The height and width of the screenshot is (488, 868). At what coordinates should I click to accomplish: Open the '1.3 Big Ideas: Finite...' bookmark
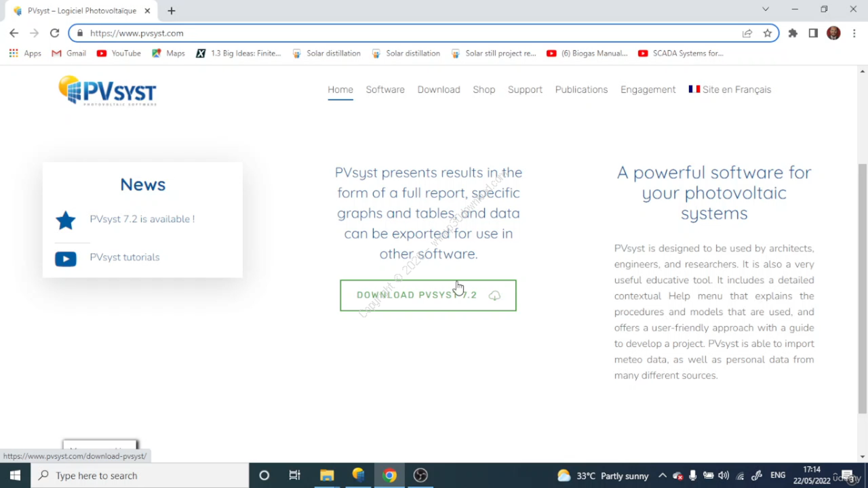coord(238,54)
